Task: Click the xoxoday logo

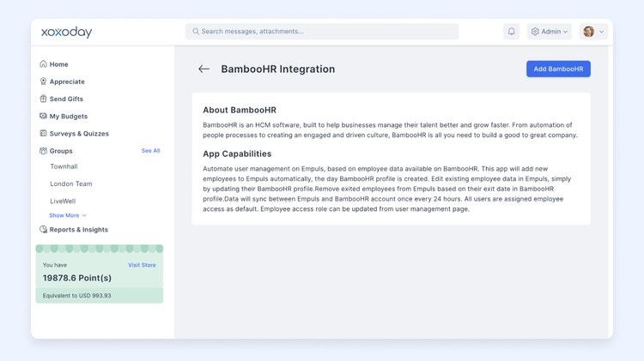Action: (66, 32)
